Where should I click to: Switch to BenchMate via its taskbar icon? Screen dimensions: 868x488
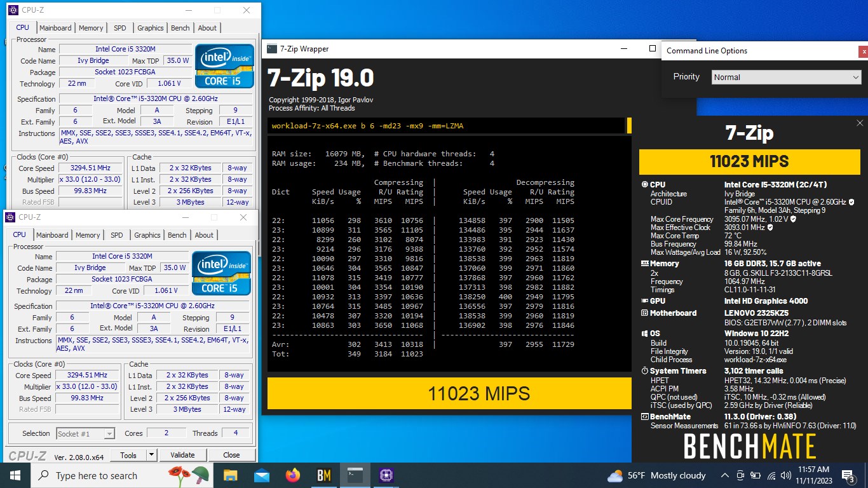pos(323,475)
